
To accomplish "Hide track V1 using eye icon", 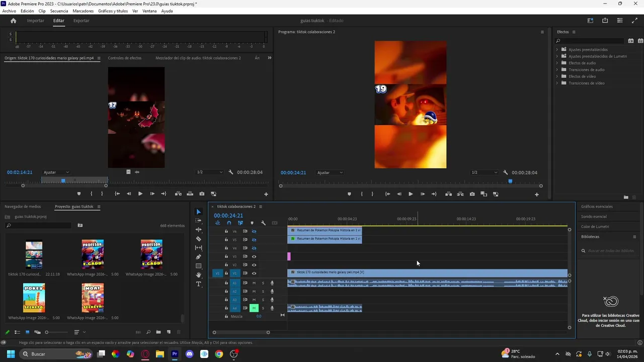I will click(254, 274).
